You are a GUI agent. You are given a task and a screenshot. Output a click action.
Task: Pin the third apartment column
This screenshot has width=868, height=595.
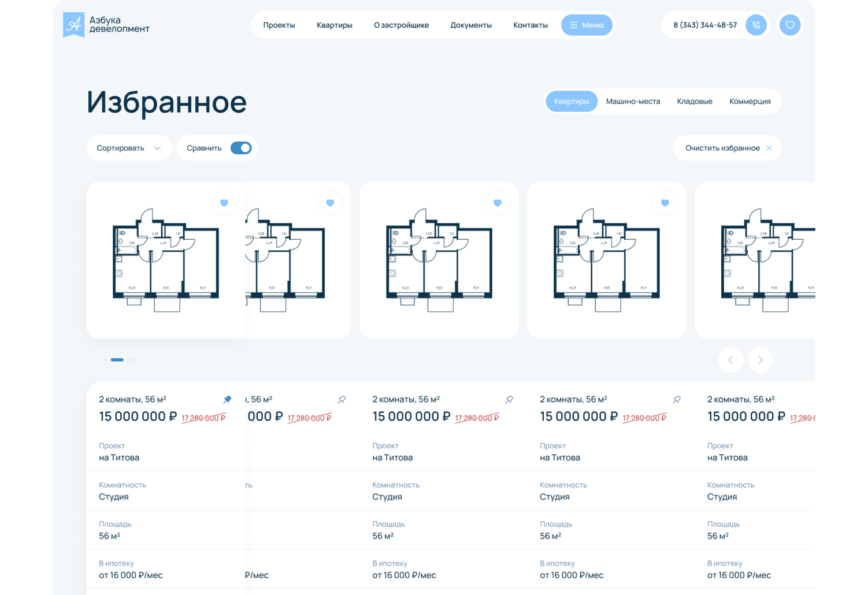click(x=509, y=399)
